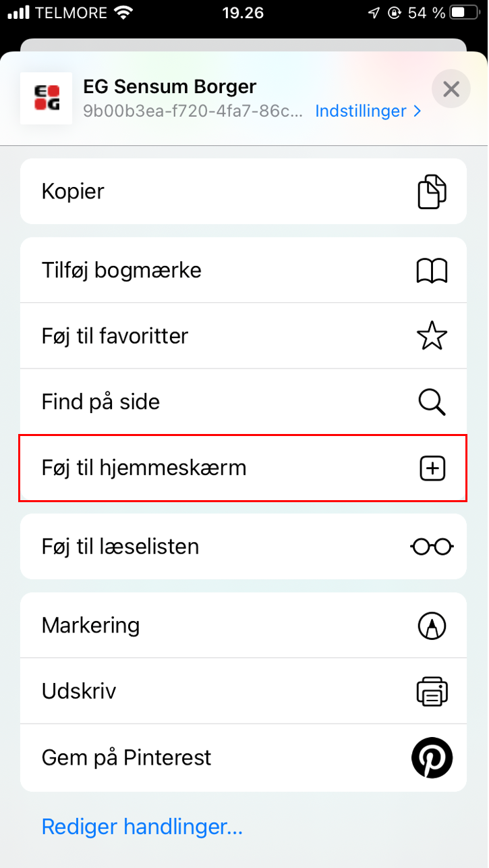Image resolution: width=489 pixels, height=868 pixels.
Task: Tap the reading glasses icon
Action: 432,546
